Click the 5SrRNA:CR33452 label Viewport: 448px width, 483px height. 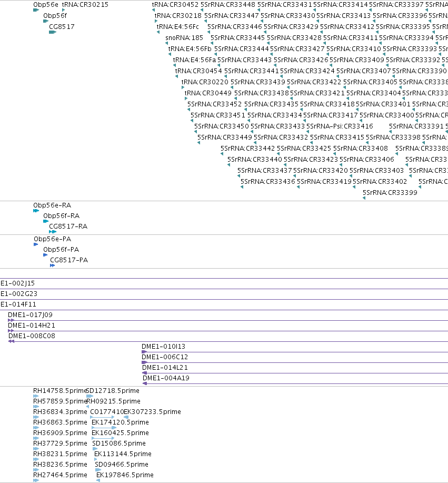click(215, 104)
